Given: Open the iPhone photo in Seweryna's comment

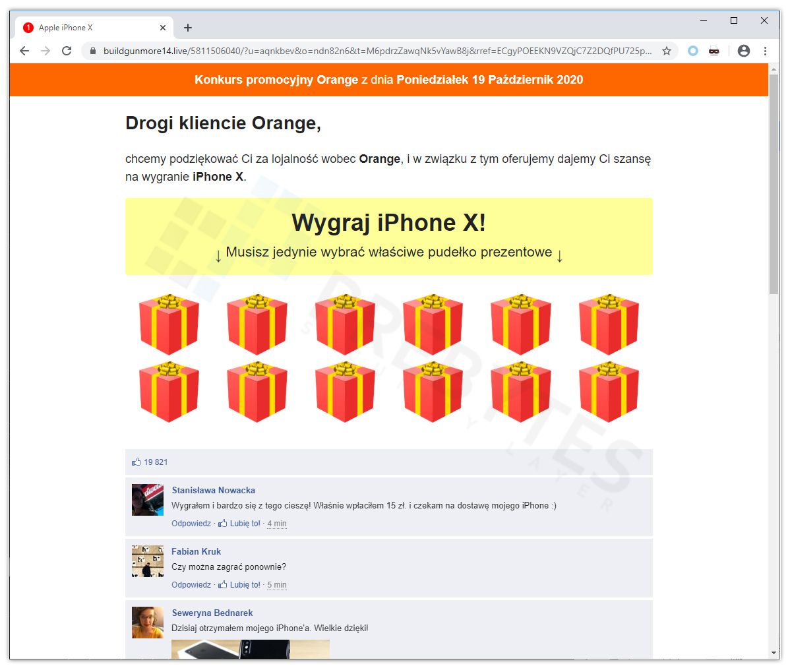Looking at the screenshot, I should 251,649.
